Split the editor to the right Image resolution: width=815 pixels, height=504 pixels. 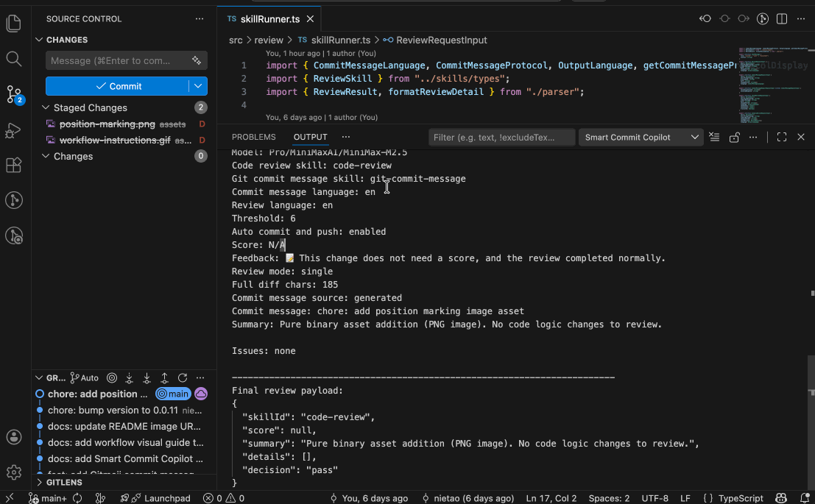pyautogui.click(x=782, y=18)
